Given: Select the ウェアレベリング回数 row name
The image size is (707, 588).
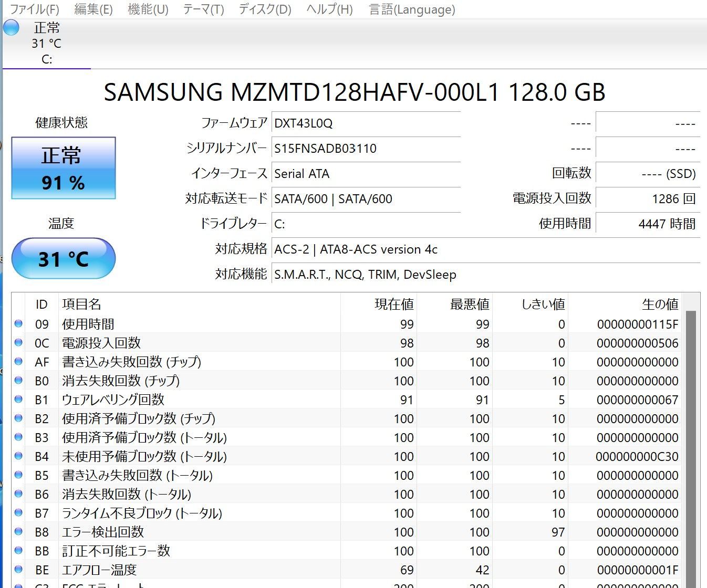Looking at the screenshot, I should (x=113, y=400).
